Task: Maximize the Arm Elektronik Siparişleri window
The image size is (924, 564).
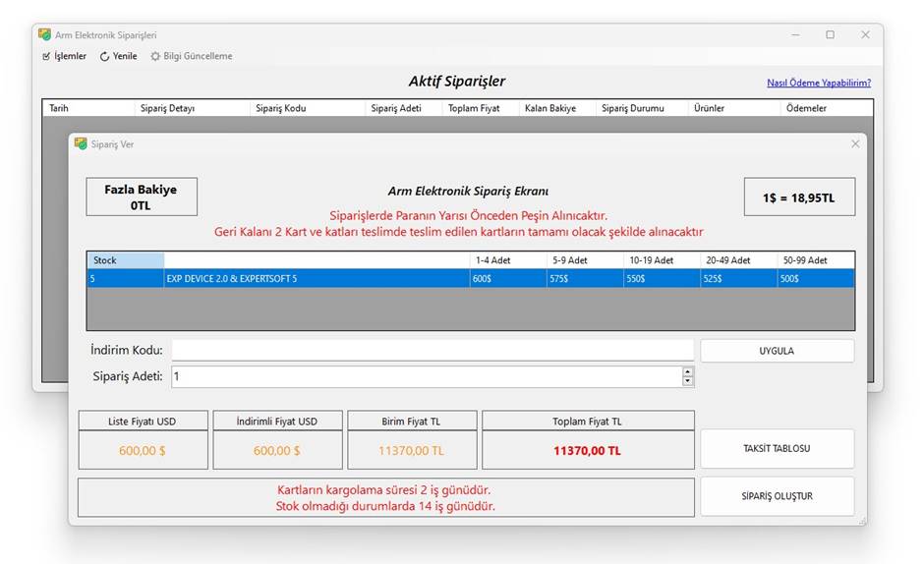Action: (830, 34)
